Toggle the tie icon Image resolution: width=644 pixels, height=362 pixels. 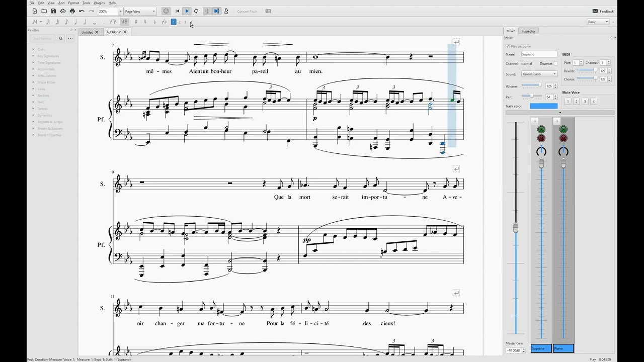click(113, 22)
